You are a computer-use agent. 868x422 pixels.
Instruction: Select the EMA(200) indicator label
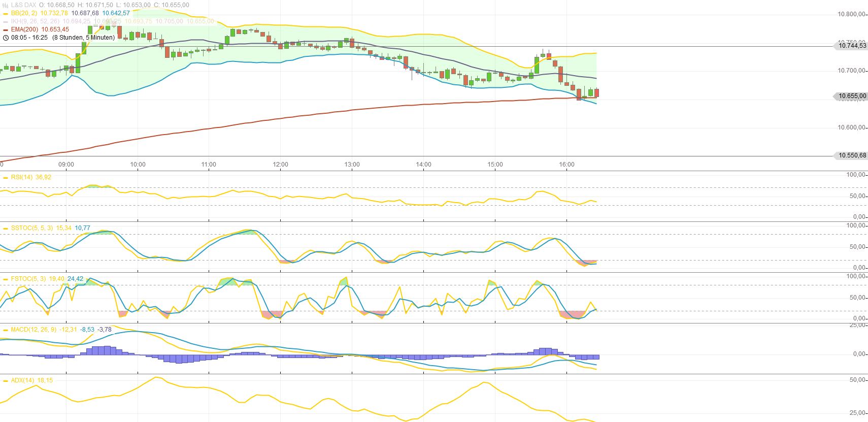[x=25, y=29]
